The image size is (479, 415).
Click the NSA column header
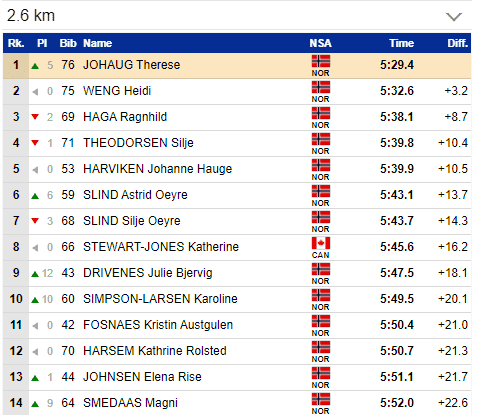pos(320,43)
